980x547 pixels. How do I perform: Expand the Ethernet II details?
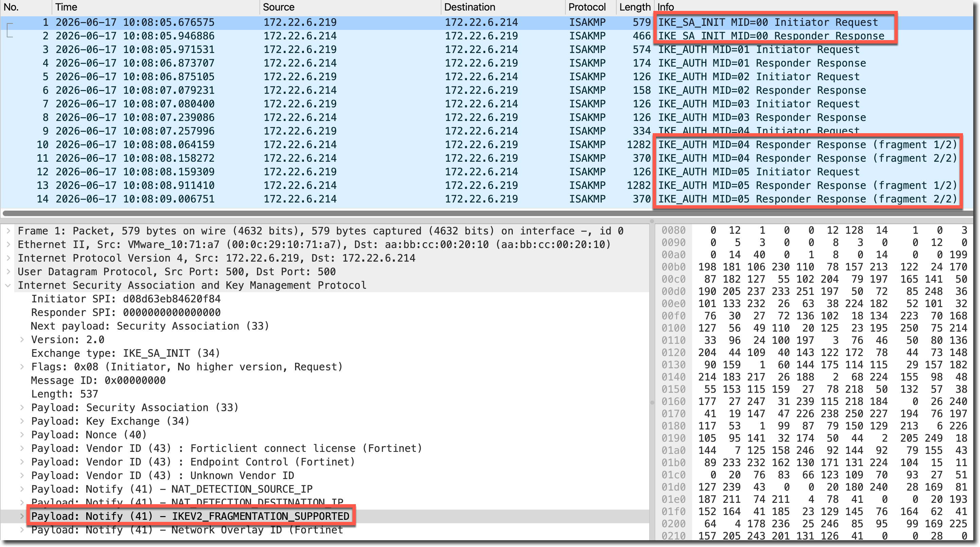[x=8, y=244]
